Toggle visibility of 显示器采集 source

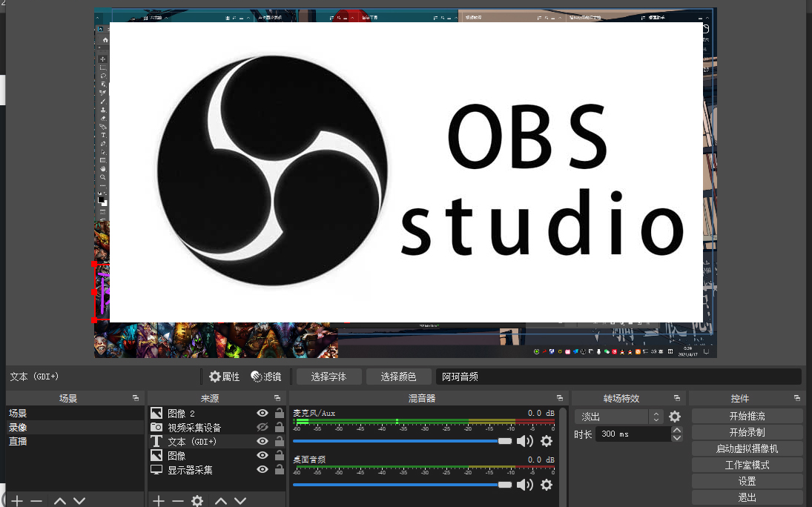tap(263, 469)
